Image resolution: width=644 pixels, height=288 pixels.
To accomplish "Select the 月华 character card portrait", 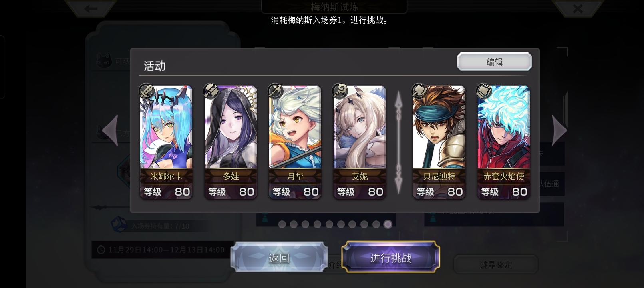I will click(295, 127).
